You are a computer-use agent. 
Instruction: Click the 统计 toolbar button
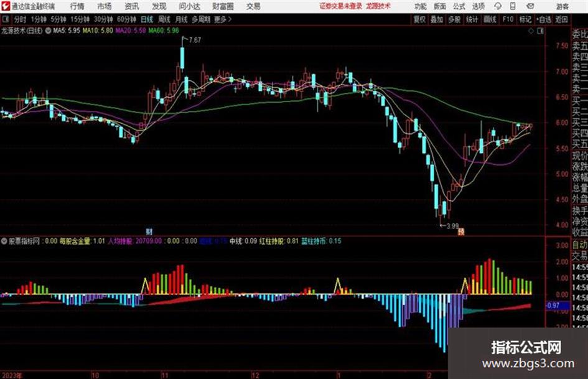tap(472, 19)
